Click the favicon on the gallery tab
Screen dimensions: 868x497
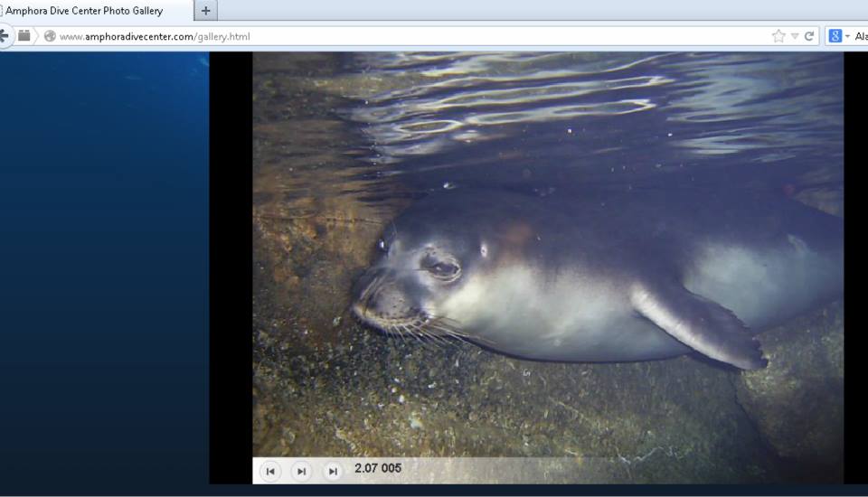click(x=2, y=11)
